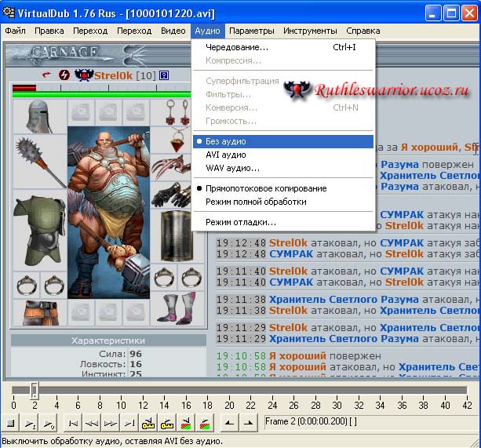Click the greyed 'Компрессия...' item

coord(283,60)
